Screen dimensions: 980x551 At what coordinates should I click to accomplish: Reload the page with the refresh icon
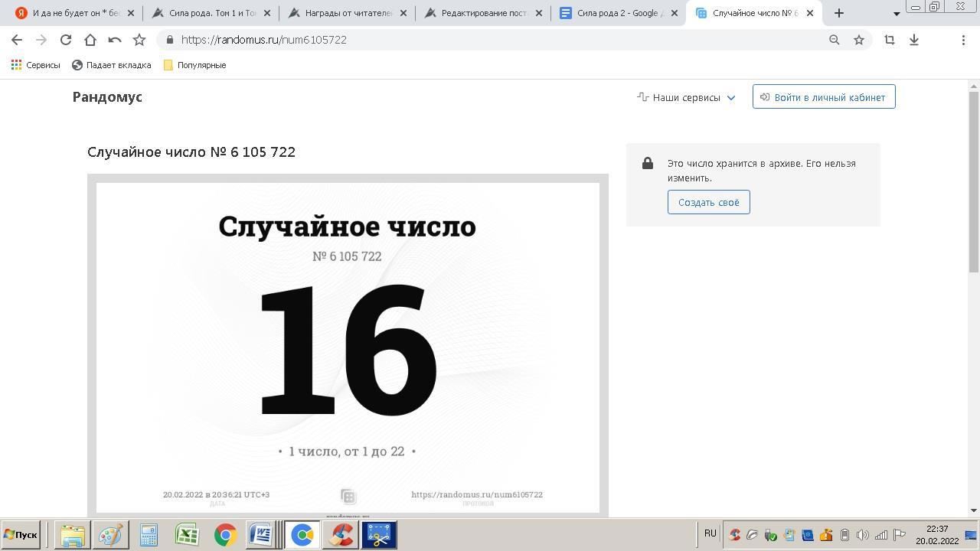coord(66,40)
